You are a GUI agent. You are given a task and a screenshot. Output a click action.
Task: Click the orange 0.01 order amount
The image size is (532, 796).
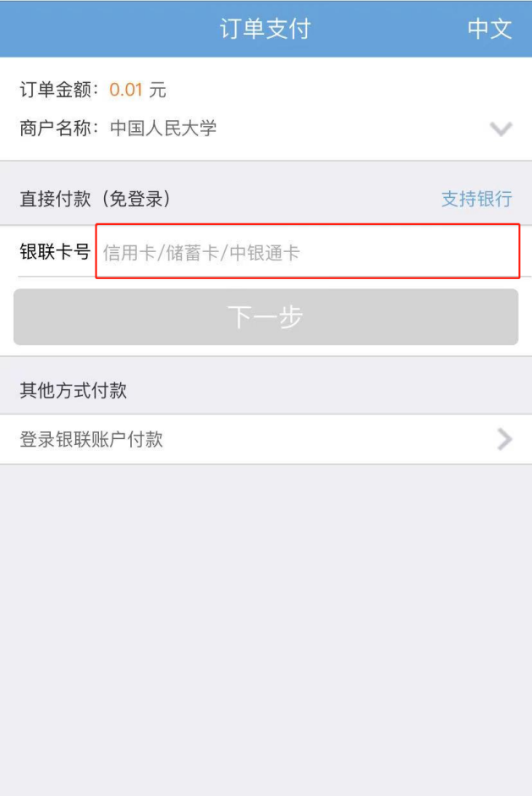(x=126, y=90)
